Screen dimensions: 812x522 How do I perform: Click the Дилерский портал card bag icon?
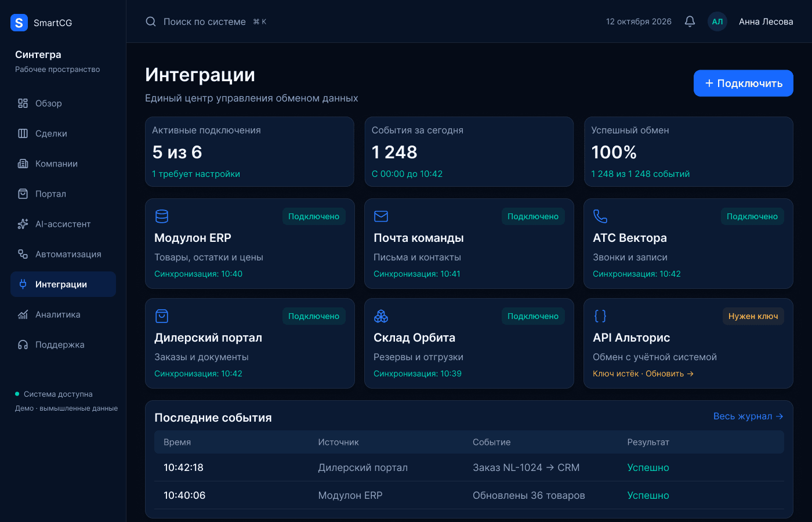[162, 316]
